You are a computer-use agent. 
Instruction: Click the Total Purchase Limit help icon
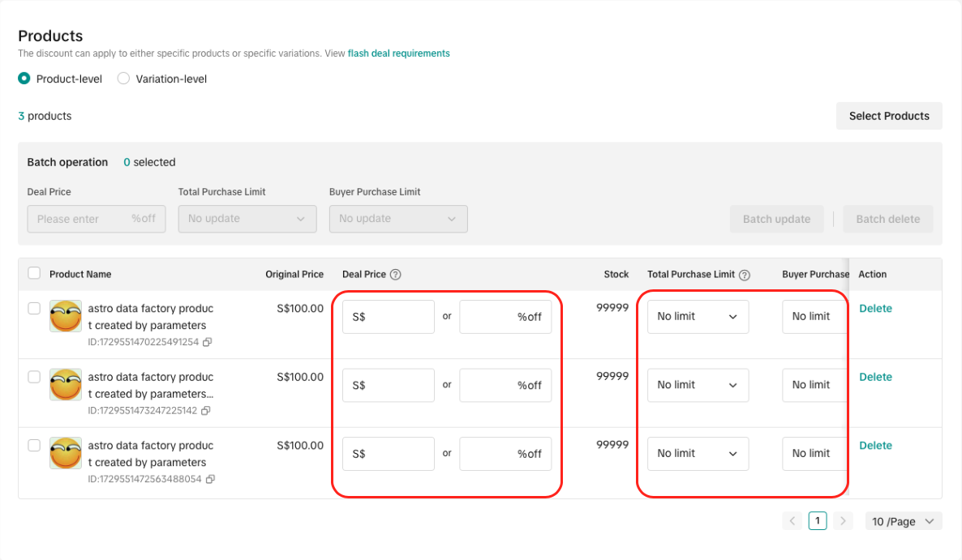click(x=745, y=275)
